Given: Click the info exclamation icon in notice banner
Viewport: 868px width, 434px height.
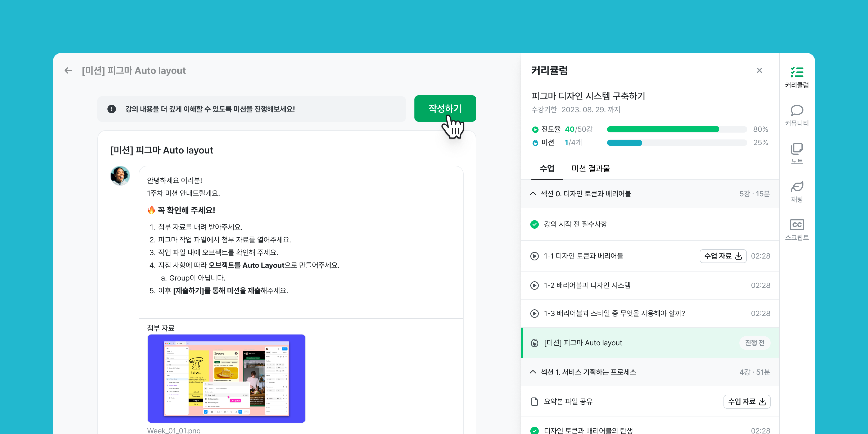Looking at the screenshot, I should pyautogui.click(x=111, y=109).
